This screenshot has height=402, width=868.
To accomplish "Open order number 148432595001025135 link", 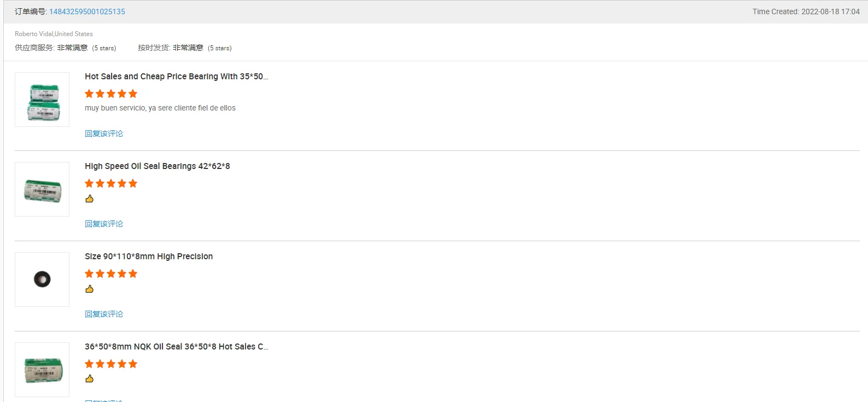I will click(87, 11).
